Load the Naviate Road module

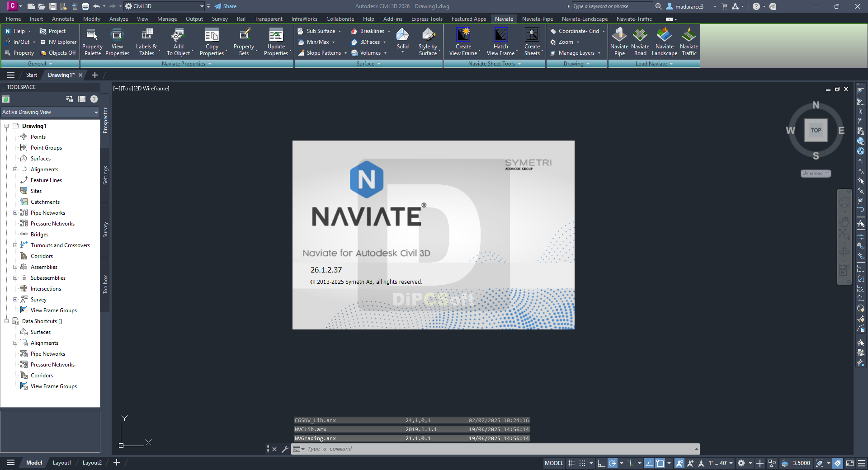coord(640,42)
